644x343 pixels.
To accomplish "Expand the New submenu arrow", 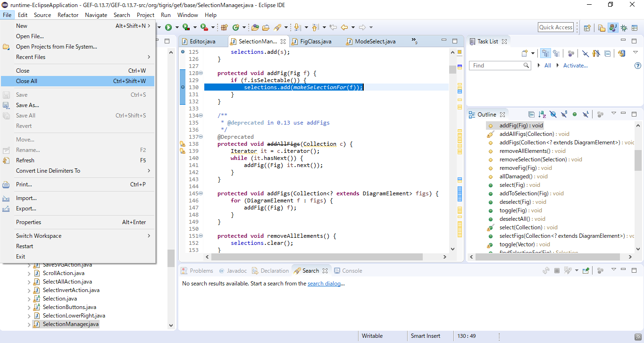I will click(149, 26).
